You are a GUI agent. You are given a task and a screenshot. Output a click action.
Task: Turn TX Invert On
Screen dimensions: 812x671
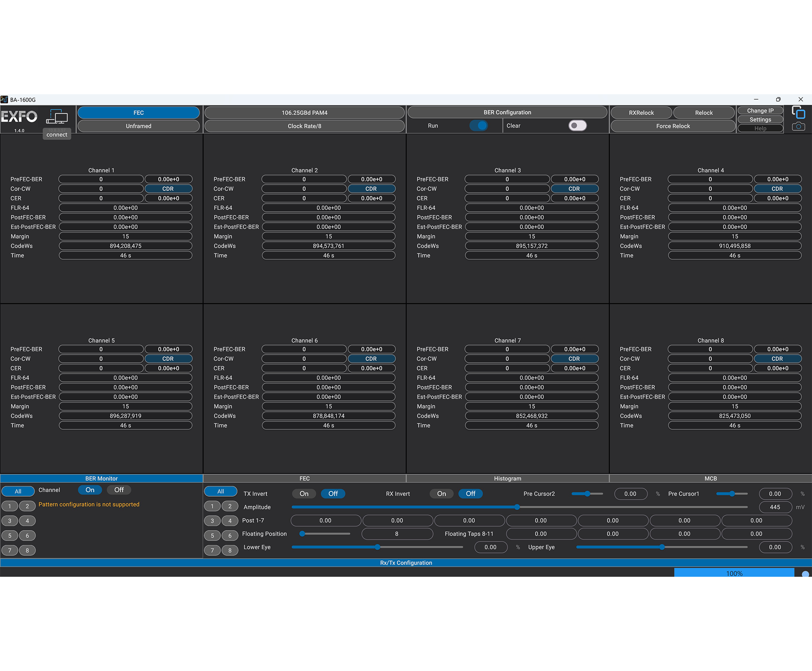point(304,494)
